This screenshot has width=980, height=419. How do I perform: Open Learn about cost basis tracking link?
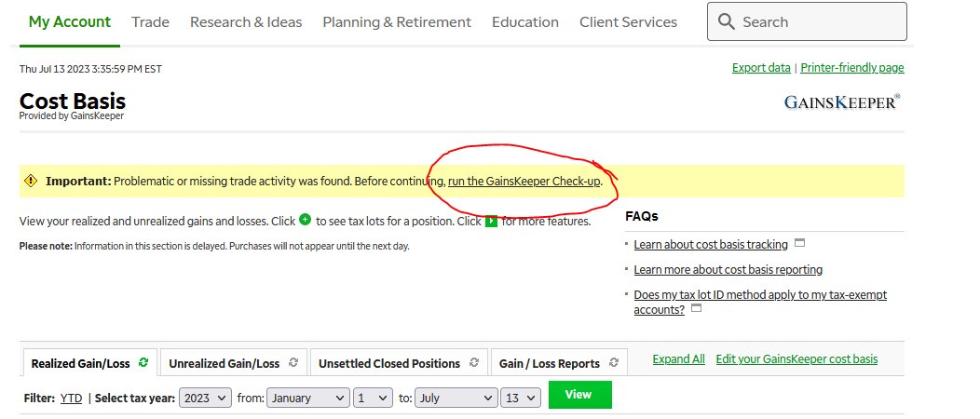pos(711,244)
